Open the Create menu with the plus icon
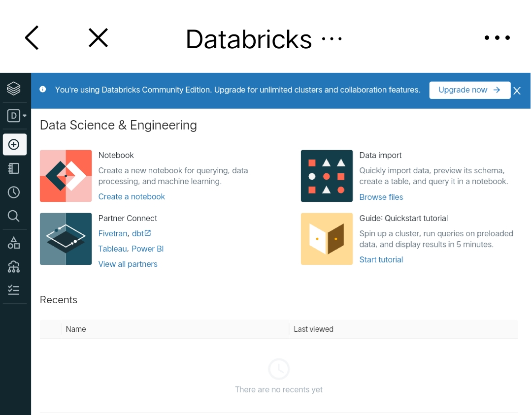The height and width of the screenshot is (415, 532). tap(15, 144)
